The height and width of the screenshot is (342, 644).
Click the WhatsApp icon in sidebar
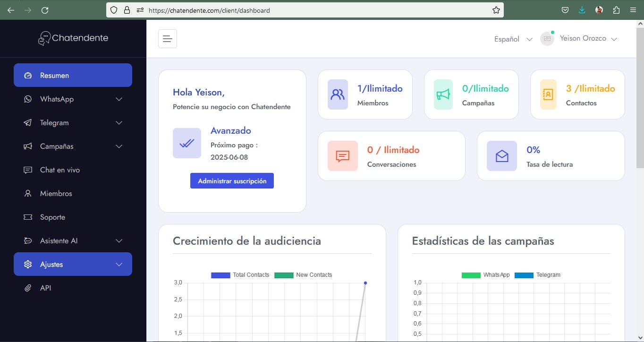click(x=28, y=99)
